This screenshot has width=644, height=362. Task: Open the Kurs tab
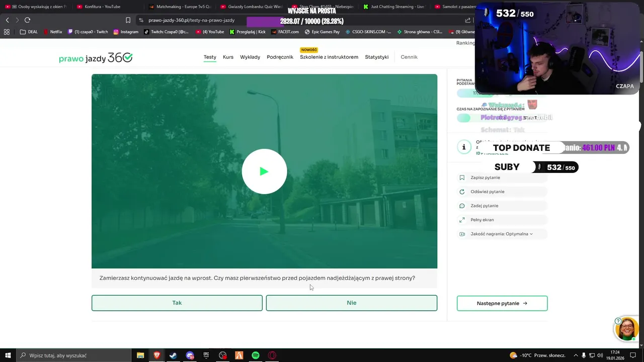(228, 57)
